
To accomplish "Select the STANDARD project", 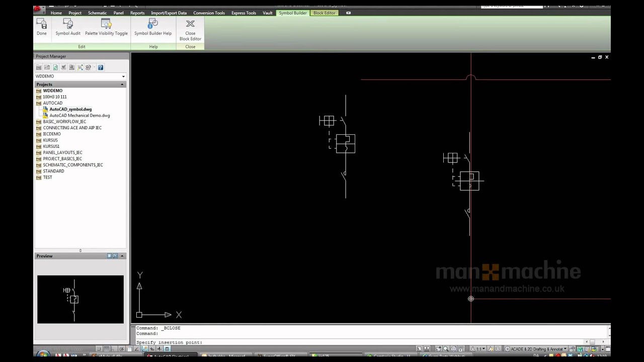I will pyautogui.click(x=53, y=171).
